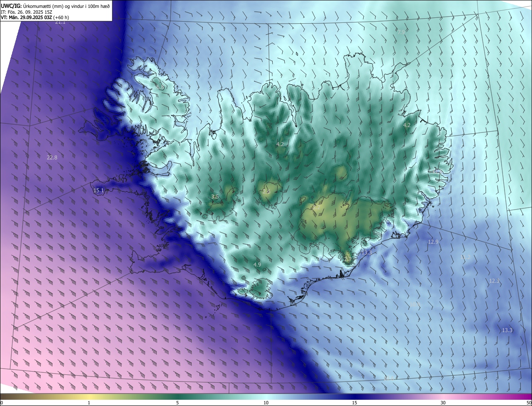The height and width of the screenshot is (406, 532).
Task: Click the 3.5 value on the map
Action: point(215,197)
